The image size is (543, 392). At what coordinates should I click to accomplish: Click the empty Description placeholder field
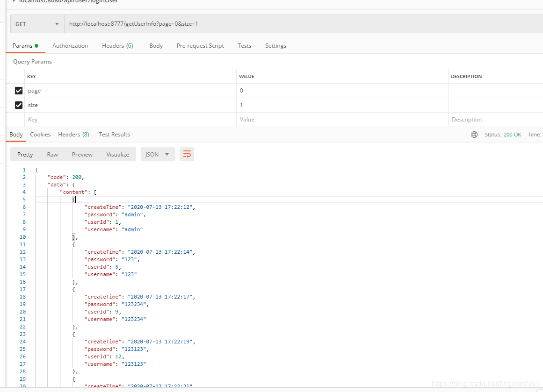496,120
